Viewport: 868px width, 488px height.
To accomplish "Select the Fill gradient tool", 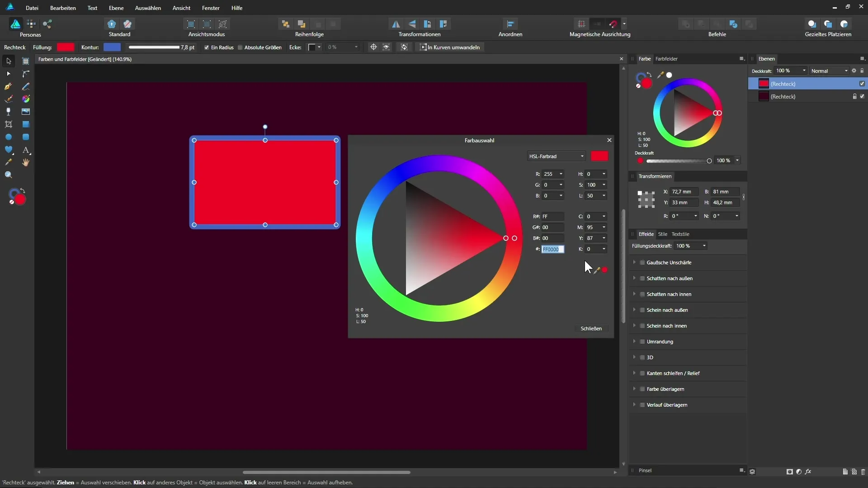I will tap(26, 99).
